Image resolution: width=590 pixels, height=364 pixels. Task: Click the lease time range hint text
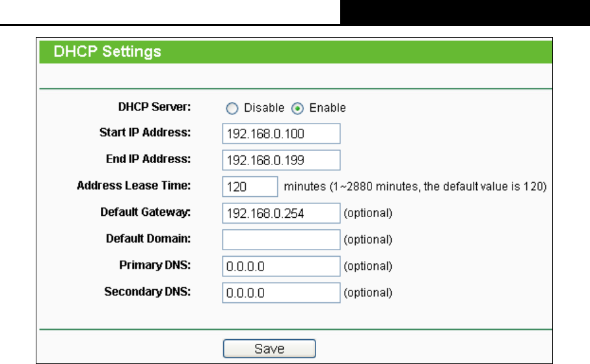415,187
